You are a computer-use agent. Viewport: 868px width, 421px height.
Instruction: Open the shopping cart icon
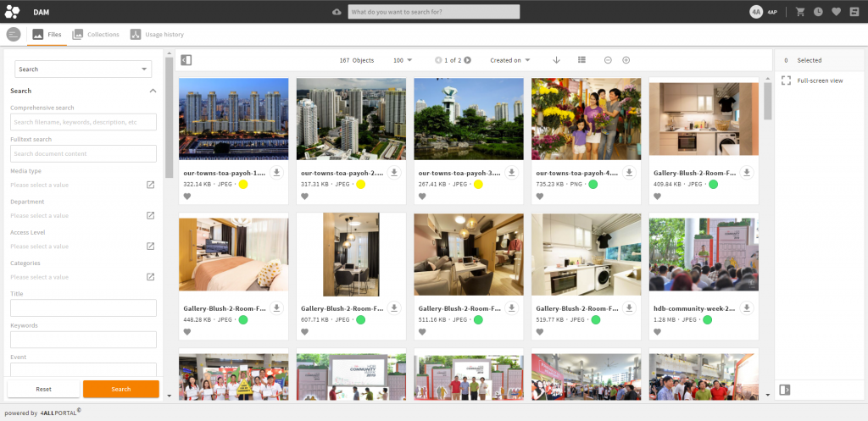click(x=800, y=12)
